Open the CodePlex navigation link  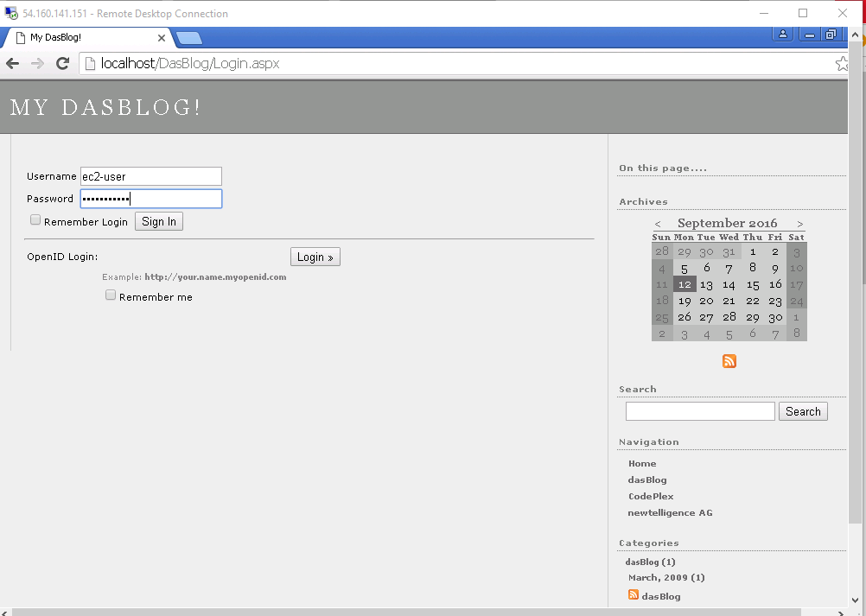[651, 497]
